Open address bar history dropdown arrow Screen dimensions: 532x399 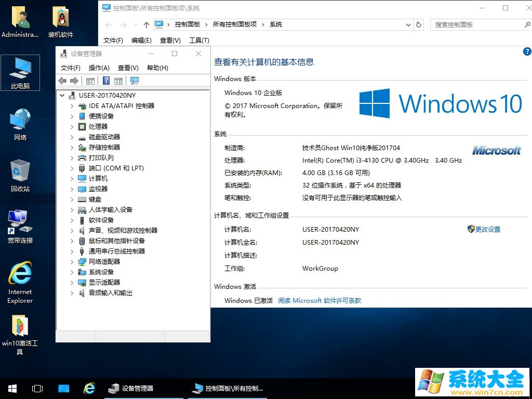(408, 24)
